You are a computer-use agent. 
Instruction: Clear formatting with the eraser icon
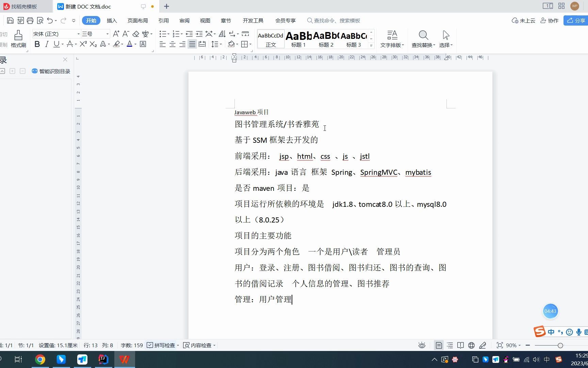(136, 34)
